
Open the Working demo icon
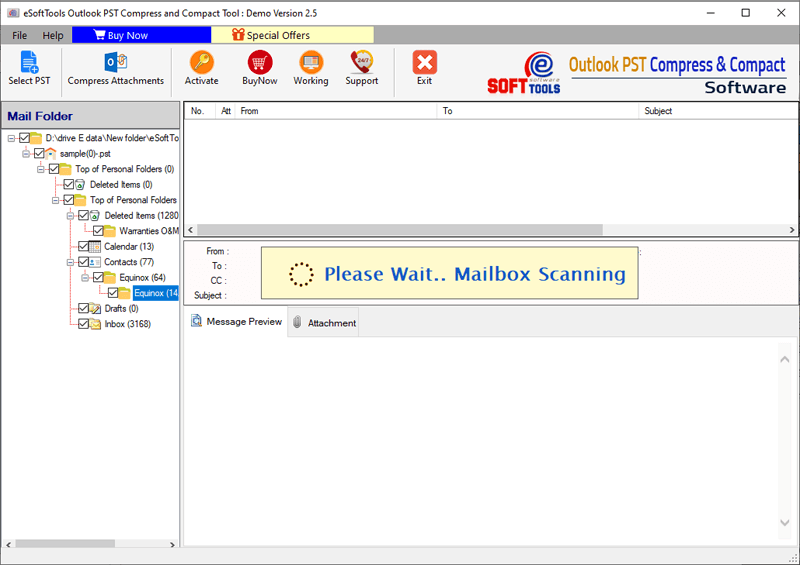click(311, 62)
